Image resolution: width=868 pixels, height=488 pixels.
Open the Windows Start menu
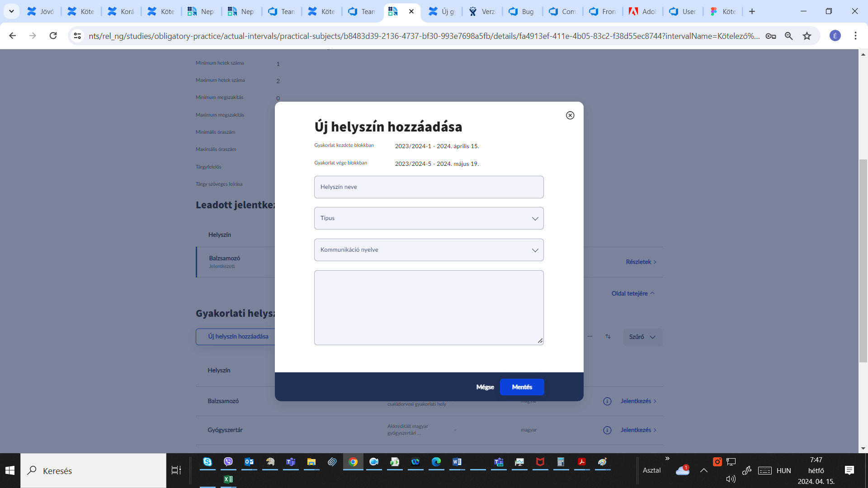10,470
